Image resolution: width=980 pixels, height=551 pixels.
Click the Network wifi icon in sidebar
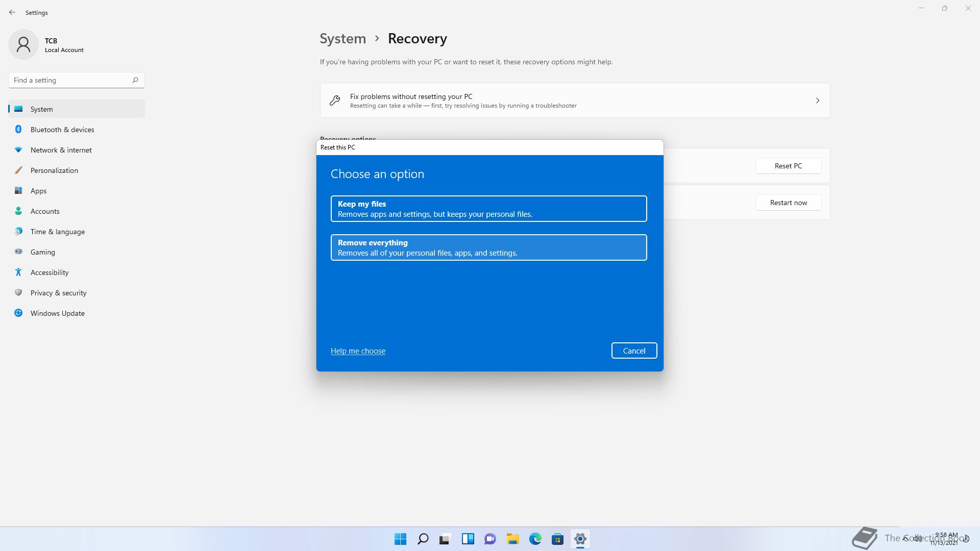[x=18, y=149]
